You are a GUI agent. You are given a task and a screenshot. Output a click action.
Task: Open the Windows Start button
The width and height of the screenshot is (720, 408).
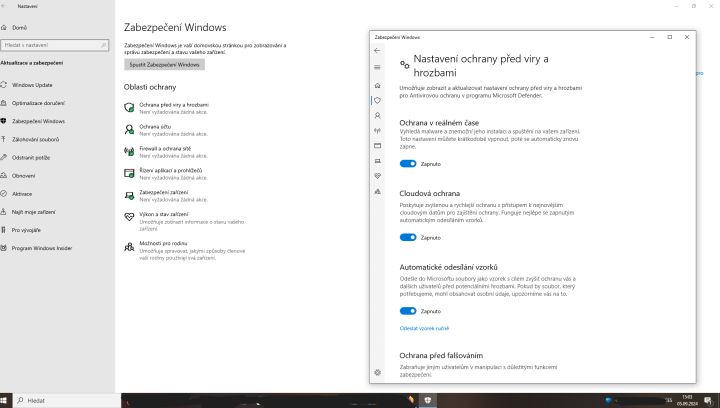(4, 400)
